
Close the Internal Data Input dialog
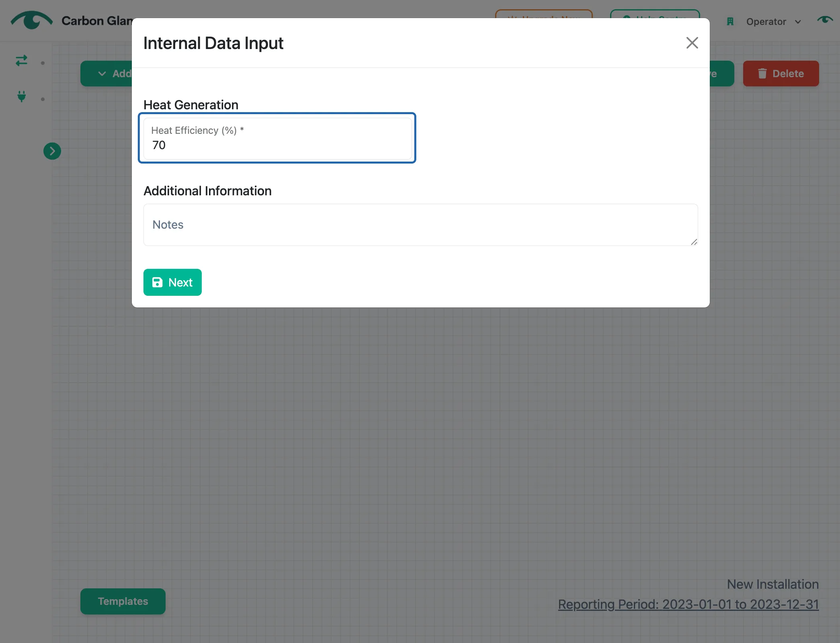coord(692,43)
